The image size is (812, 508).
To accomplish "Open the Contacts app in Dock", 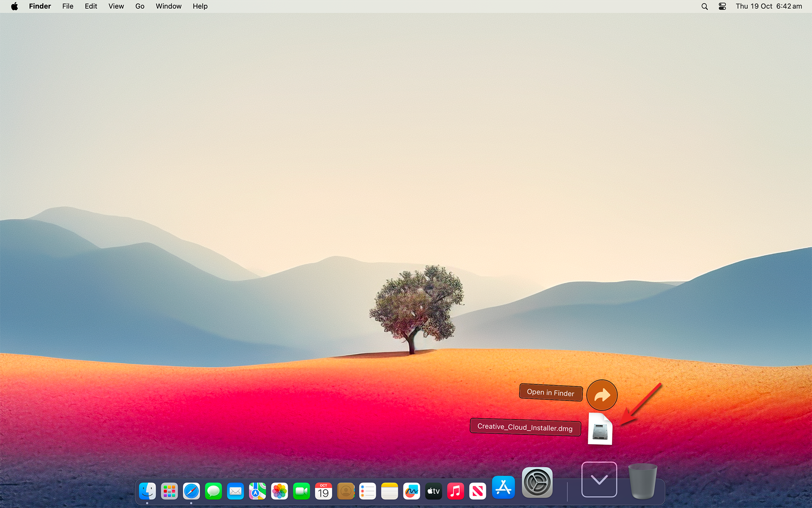I will pyautogui.click(x=346, y=491).
